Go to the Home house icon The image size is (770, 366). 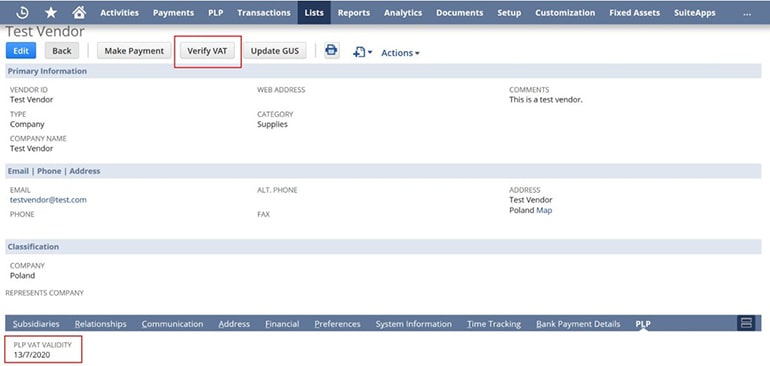pyautogui.click(x=79, y=12)
